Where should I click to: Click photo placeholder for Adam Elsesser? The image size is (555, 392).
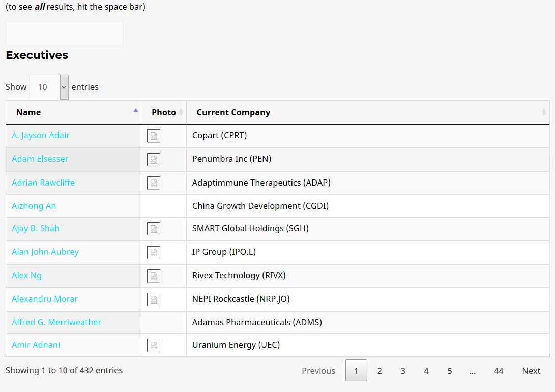(x=154, y=160)
